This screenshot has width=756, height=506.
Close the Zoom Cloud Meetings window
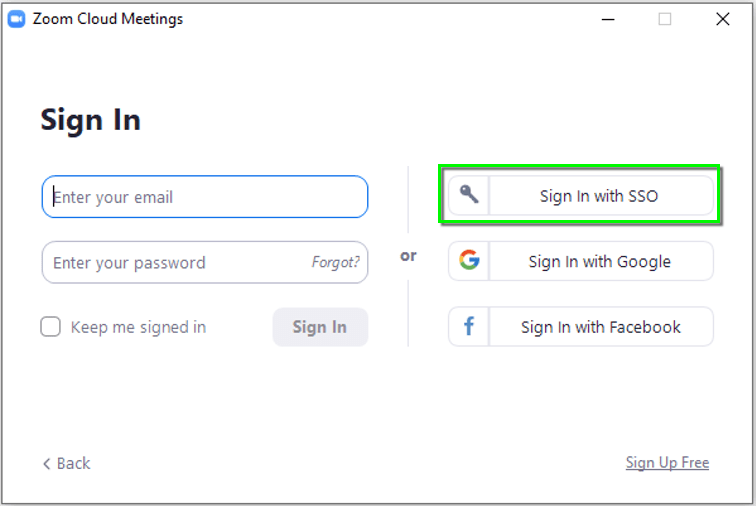722,19
